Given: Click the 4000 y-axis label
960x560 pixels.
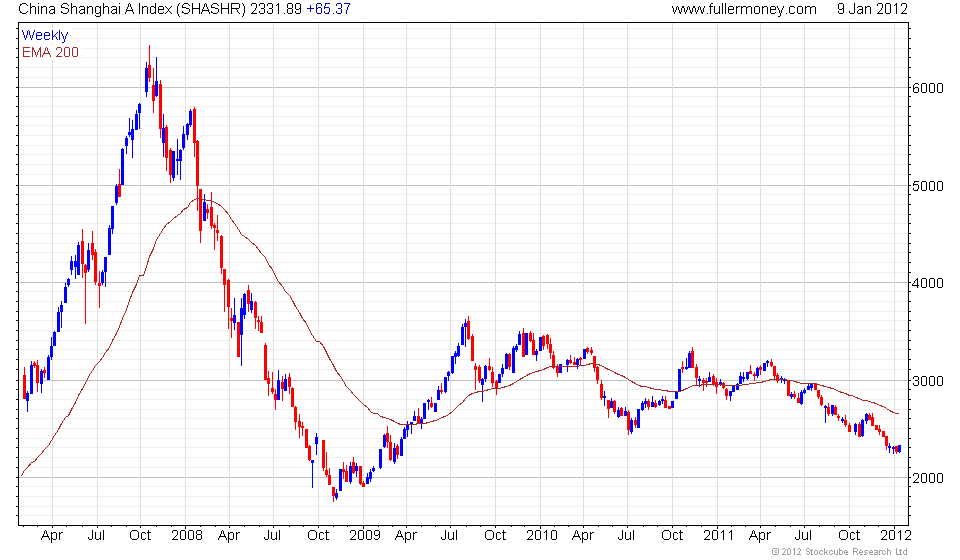Looking at the screenshot, I should coord(928,283).
